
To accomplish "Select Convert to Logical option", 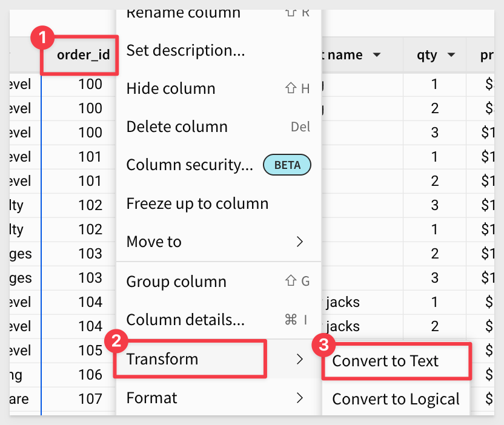I will click(396, 399).
